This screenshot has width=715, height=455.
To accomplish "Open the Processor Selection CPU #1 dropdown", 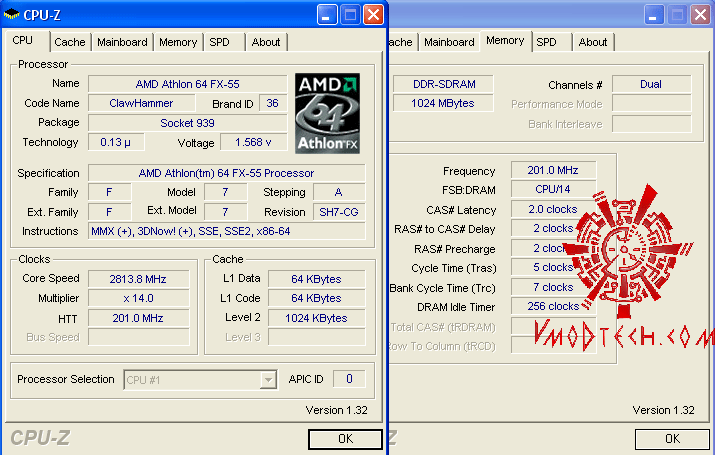I will tap(268, 380).
